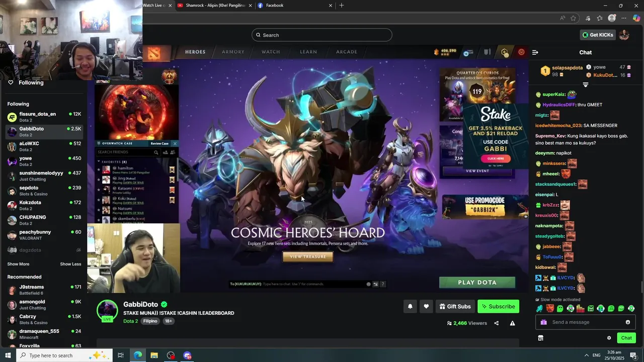644x362 pixels.
Task: Collapse the Favorites friends list
Action: [x=99, y=162]
